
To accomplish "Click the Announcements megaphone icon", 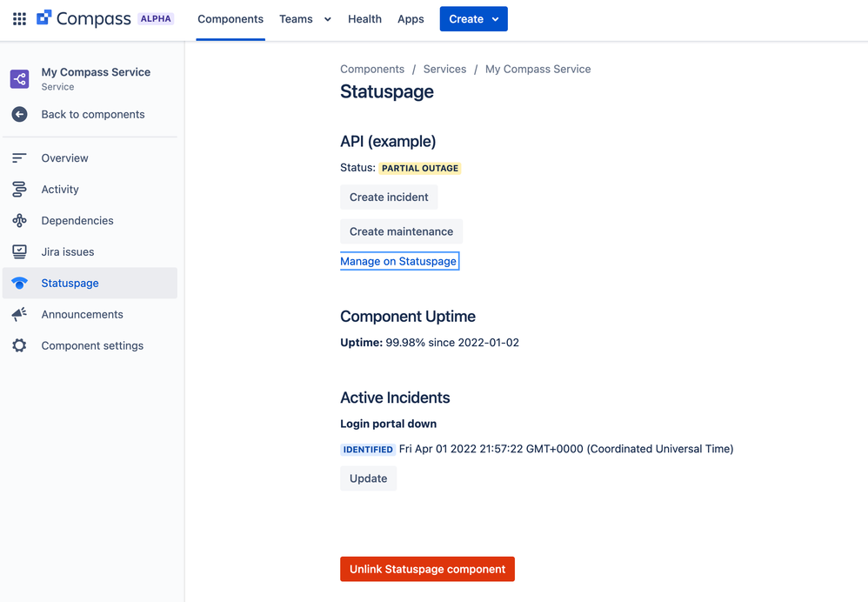I will (x=19, y=314).
